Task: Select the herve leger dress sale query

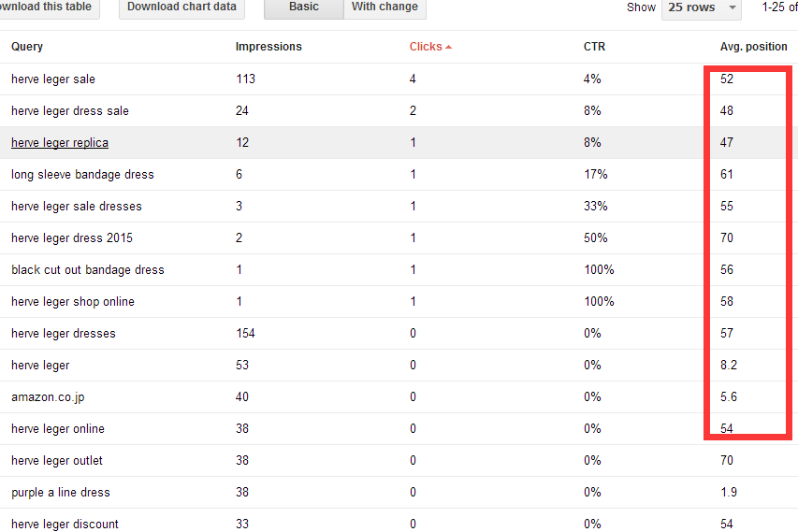Action: (x=70, y=111)
